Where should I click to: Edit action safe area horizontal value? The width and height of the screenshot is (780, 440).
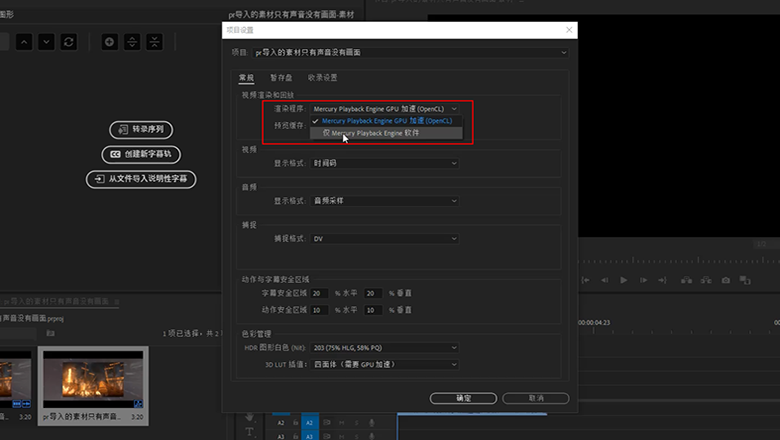tap(319, 310)
